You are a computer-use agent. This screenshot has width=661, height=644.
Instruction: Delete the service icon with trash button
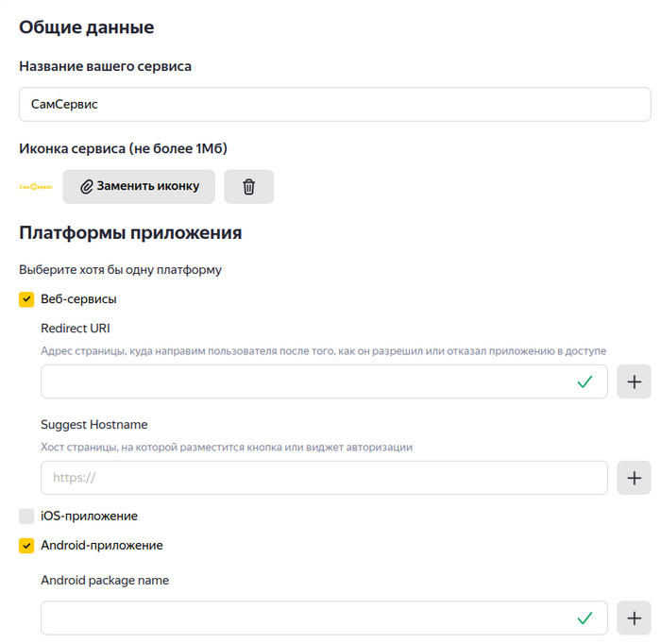coord(249,187)
